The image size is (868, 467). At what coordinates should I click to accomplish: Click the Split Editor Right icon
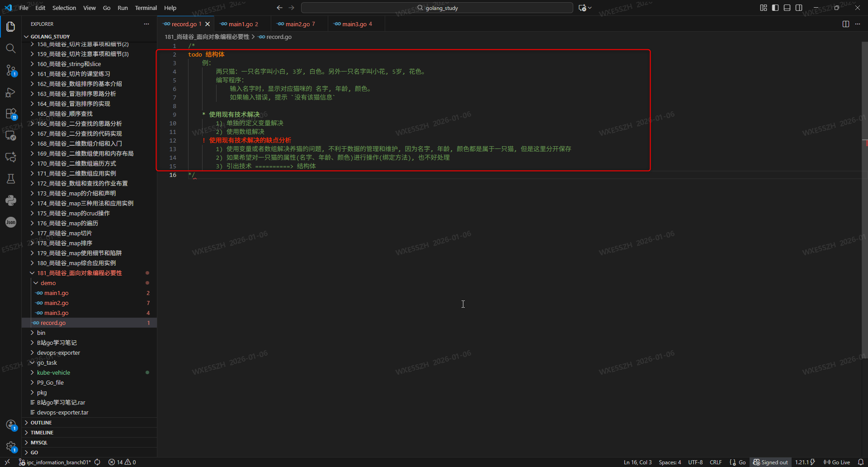click(x=846, y=24)
